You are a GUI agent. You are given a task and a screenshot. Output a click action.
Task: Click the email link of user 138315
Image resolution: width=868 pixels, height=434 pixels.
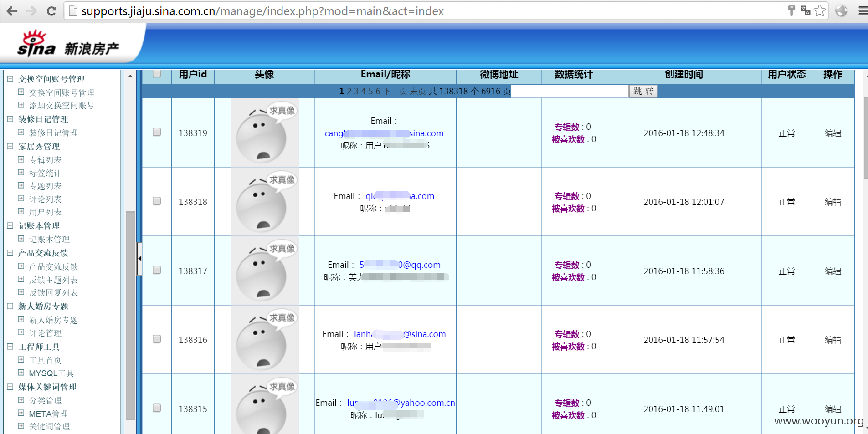[x=401, y=403]
